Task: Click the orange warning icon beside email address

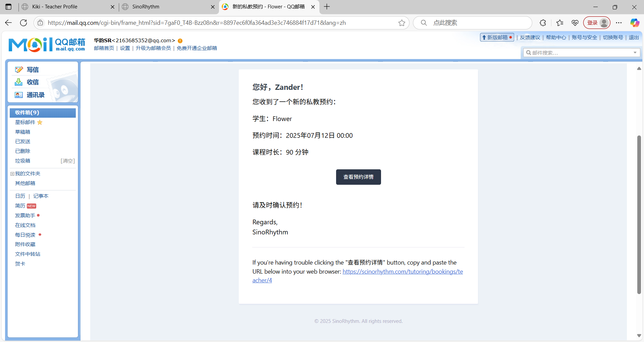Action: (180, 41)
